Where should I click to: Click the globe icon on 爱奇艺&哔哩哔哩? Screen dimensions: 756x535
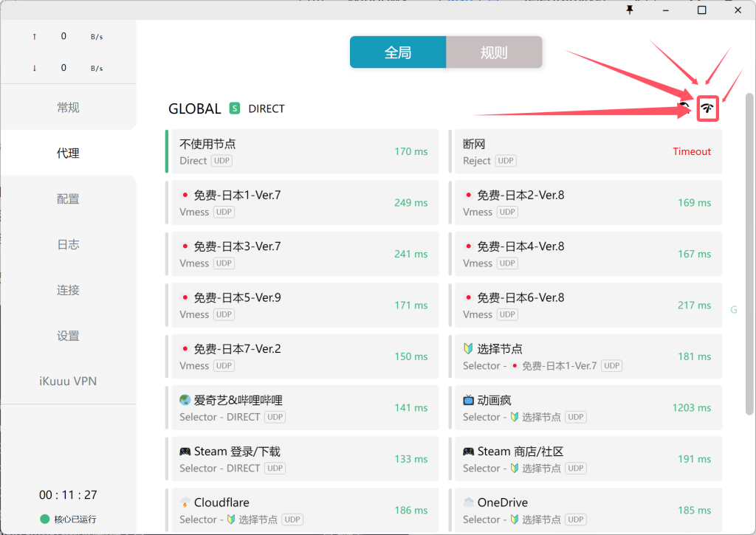(x=185, y=401)
